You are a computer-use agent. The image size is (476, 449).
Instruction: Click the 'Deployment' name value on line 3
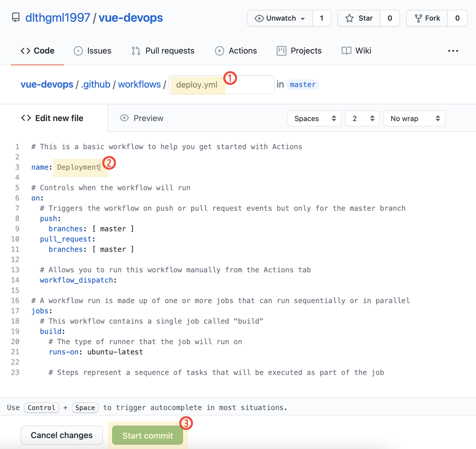pos(78,167)
